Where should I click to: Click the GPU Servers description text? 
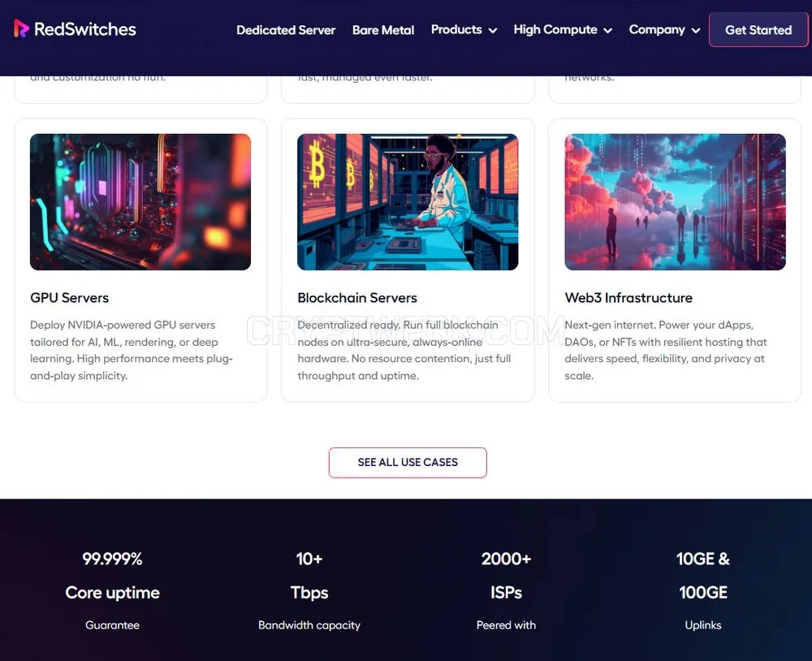click(x=132, y=350)
